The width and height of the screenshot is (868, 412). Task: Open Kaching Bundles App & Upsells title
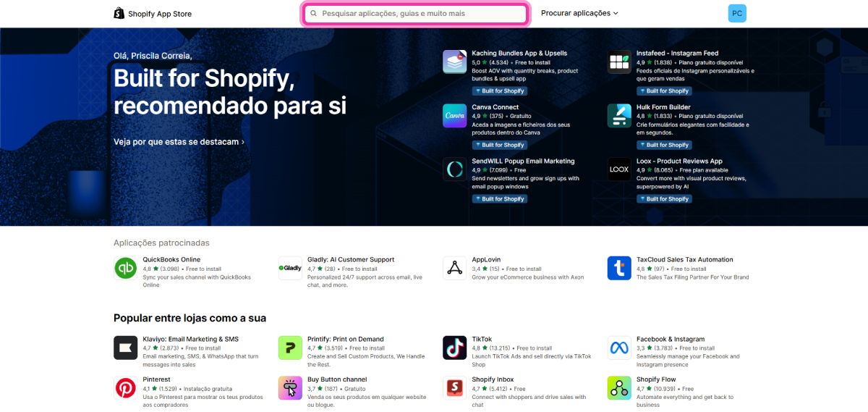[519, 53]
